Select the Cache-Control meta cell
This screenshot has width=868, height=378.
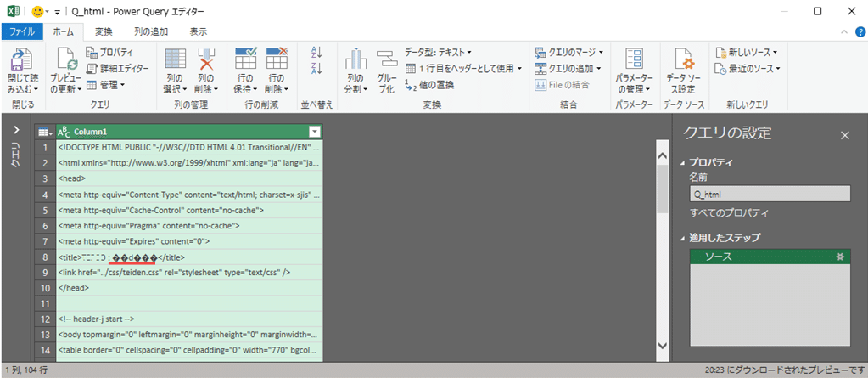(x=189, y=210)
